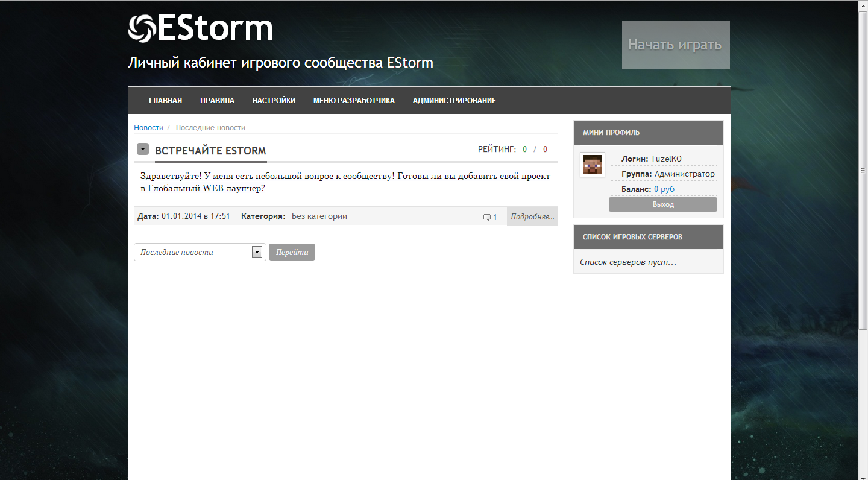868x480 pixels.
Task: Click the red negative rating 0
Action: [545, 150]
